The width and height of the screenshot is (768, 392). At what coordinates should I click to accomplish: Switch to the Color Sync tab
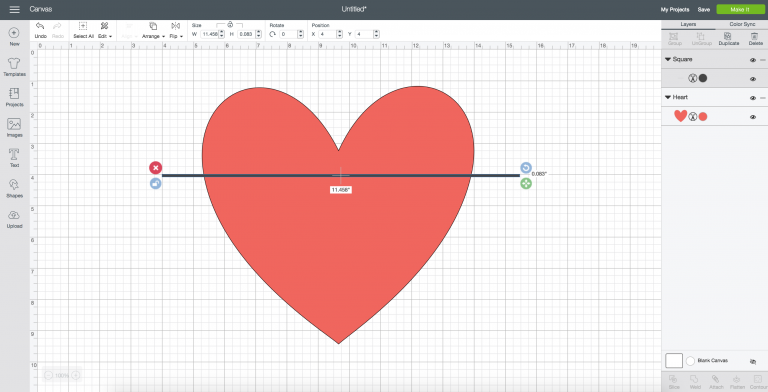(742, 24)
